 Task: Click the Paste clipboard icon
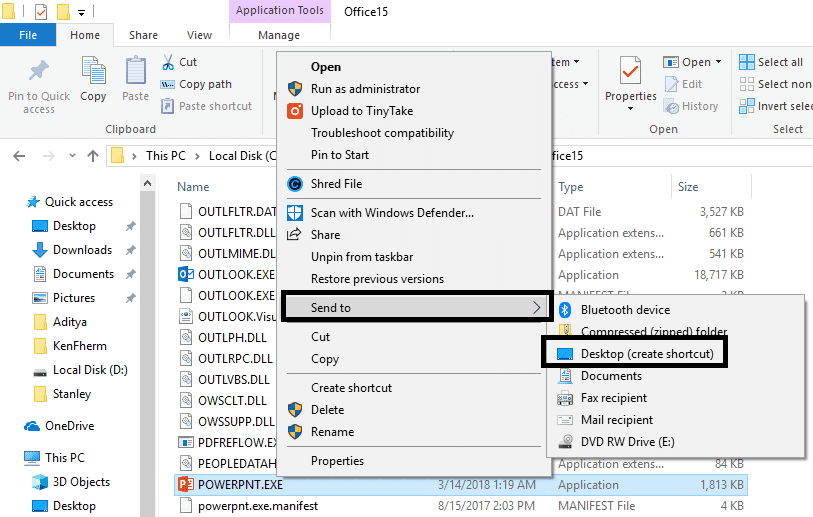135,71
